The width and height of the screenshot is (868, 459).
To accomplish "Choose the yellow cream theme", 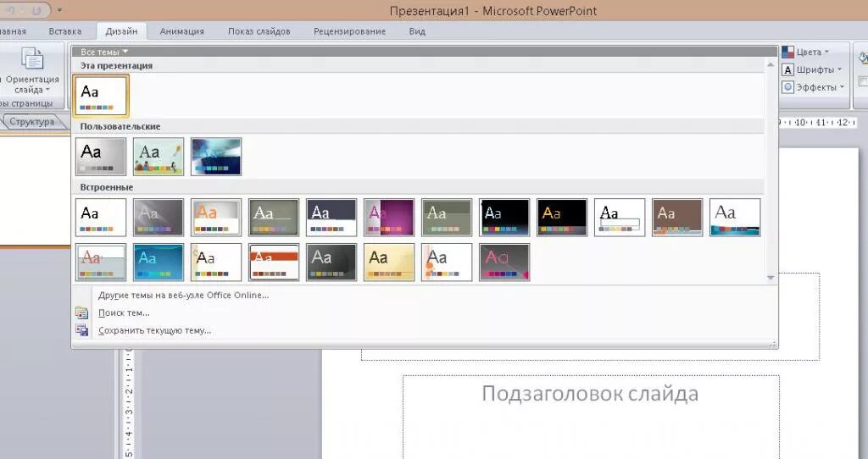I will [x=388, y=263].
